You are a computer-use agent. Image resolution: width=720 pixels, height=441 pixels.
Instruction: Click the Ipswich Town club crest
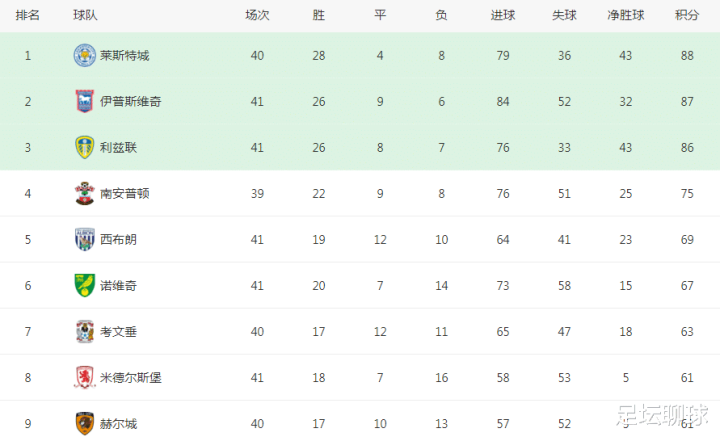point(84,102)
